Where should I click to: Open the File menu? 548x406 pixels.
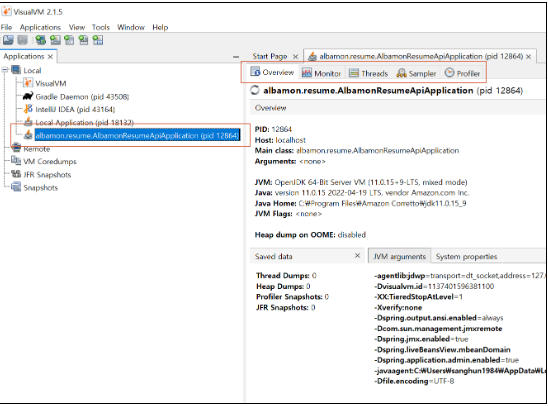[x=6, y=27]
